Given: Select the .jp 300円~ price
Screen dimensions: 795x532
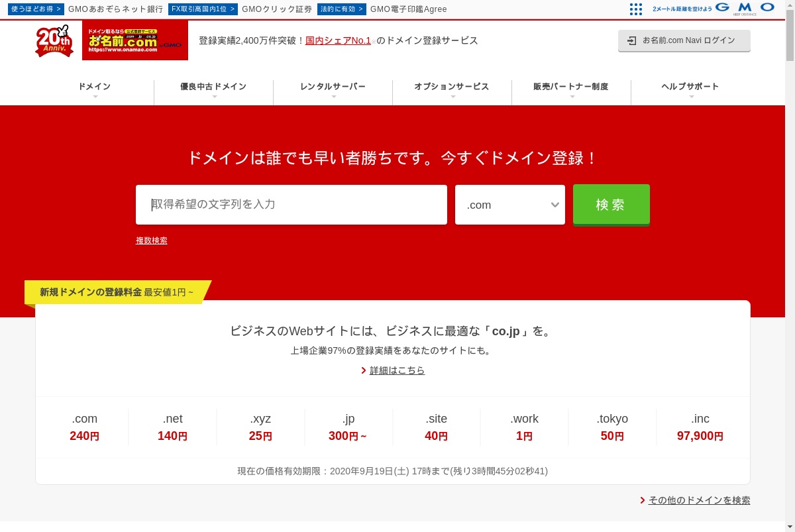Looking at the screenshot, I should [x=348, y=427].
